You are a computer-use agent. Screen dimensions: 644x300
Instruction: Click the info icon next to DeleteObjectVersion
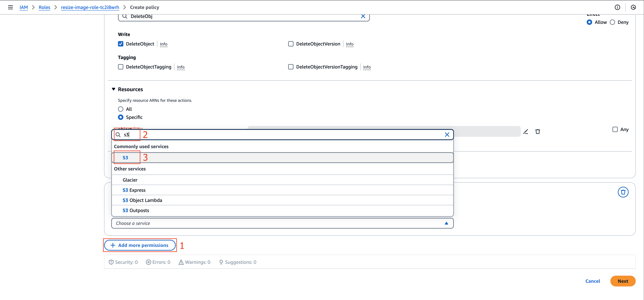[349, 44]
